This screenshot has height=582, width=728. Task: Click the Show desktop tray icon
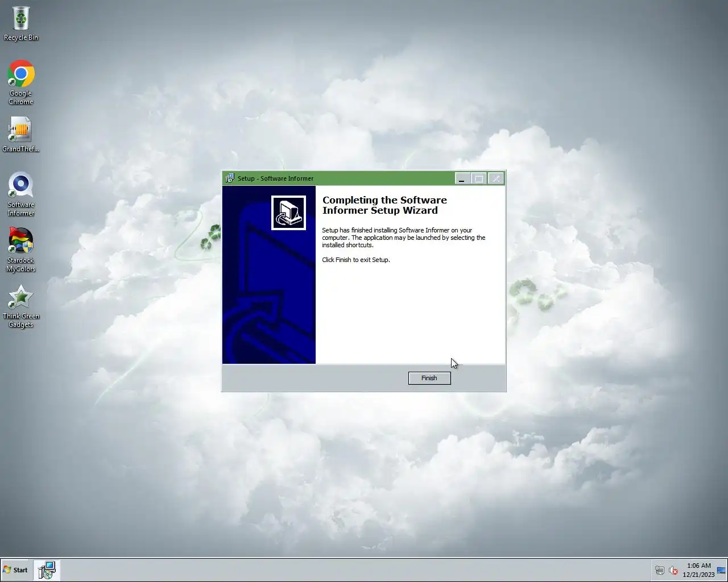tap(722, 570)
